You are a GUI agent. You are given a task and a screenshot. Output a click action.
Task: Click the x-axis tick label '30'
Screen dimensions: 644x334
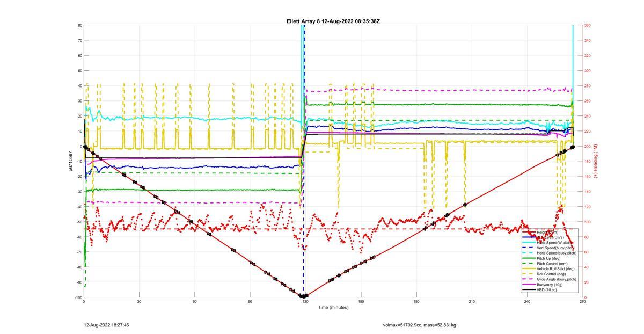tap(139, 302)
